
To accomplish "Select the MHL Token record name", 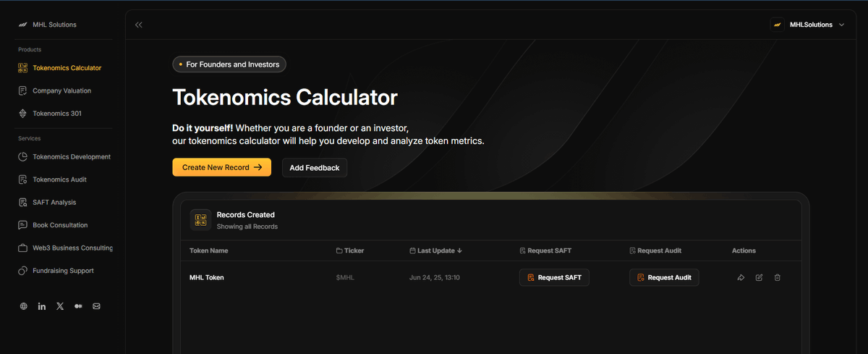I will [x=207, y=277].
